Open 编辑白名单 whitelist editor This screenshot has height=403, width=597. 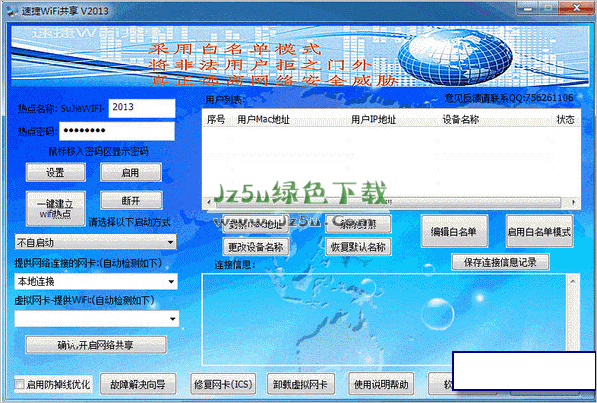pos(454,231)
